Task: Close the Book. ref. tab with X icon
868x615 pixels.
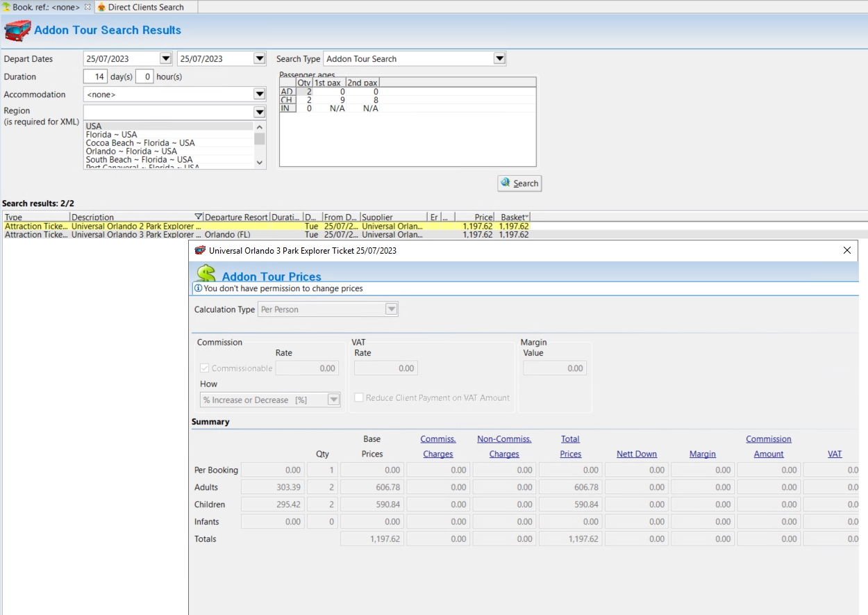Action: coord(87,7)
